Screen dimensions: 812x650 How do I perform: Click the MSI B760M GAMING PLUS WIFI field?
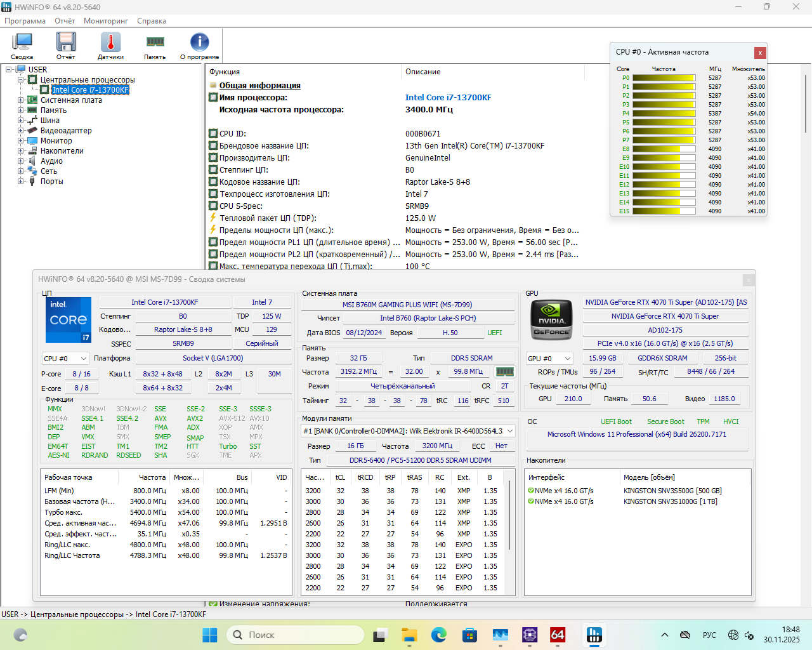pyautogui.click(x=407, y=305)
